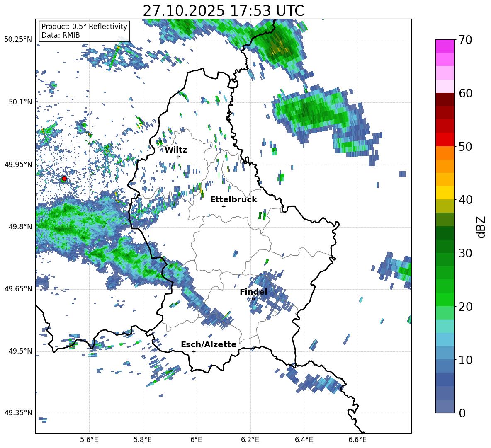Click the Wiltz station cross marker

pyautogui.click(x=178, y=157)
